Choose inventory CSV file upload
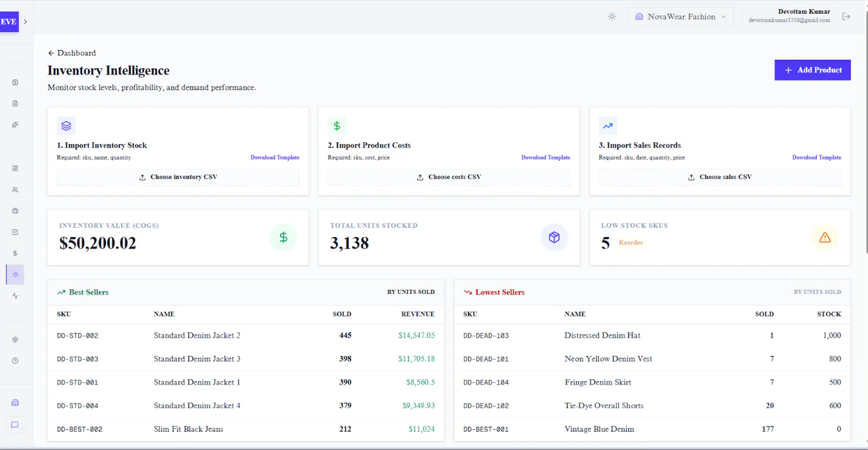Viewport: 868px width, 450px height. [178, 177]
